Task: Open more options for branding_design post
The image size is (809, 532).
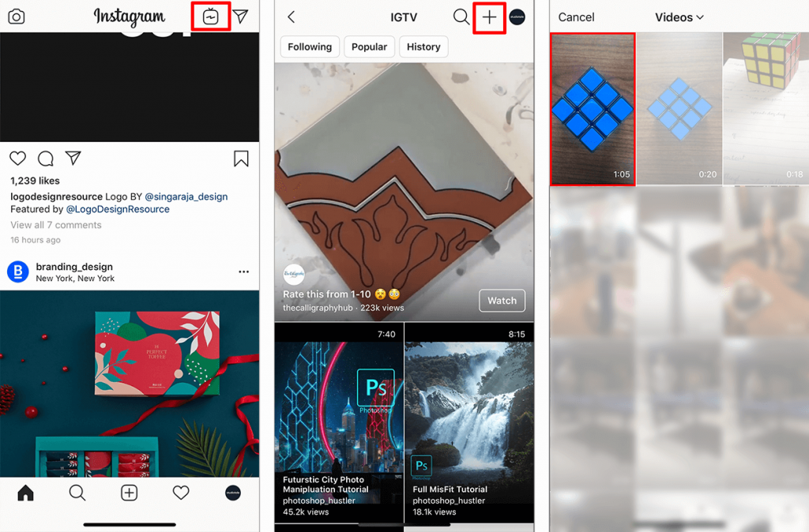Action: coord(243,272)
